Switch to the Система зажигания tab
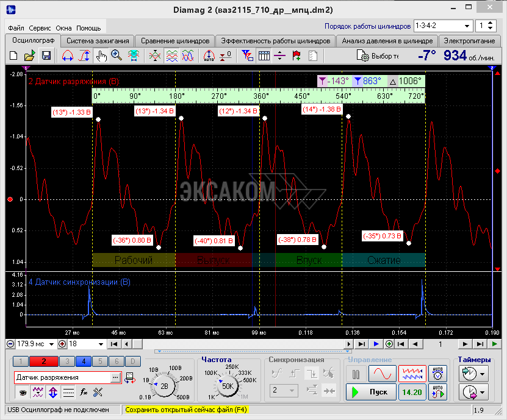Image resolution: width=507 pixels, height=420 pixels. tap(96, 41)
